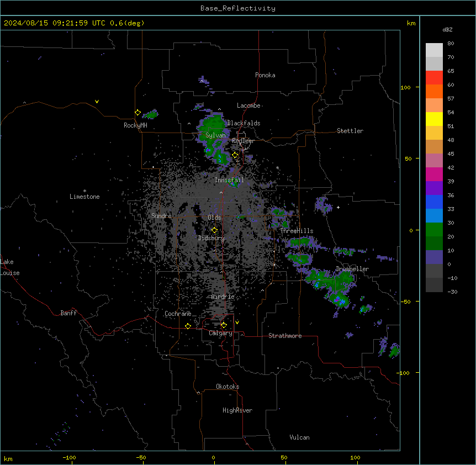
Task: Click the 80 value on dBZ legend
Action: coord(451,44)
